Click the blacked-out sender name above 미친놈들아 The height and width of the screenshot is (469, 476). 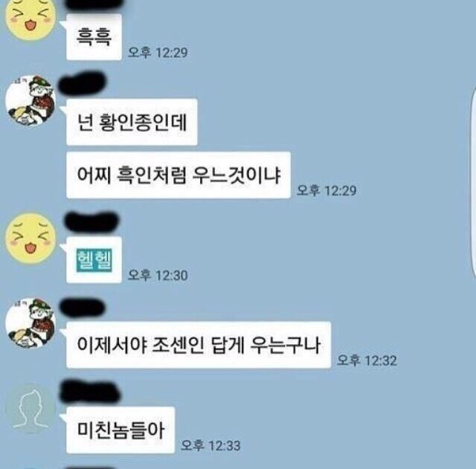tap(89, 392)
